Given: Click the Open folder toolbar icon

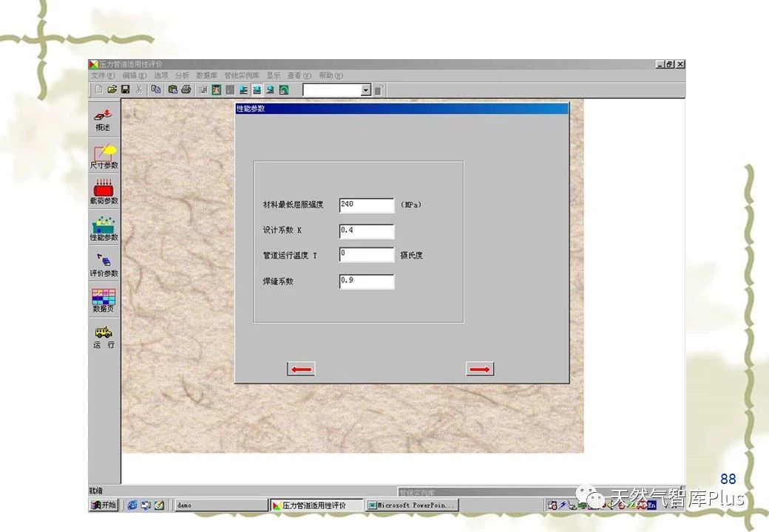Looking at the screenshot, I should [112, 89].
